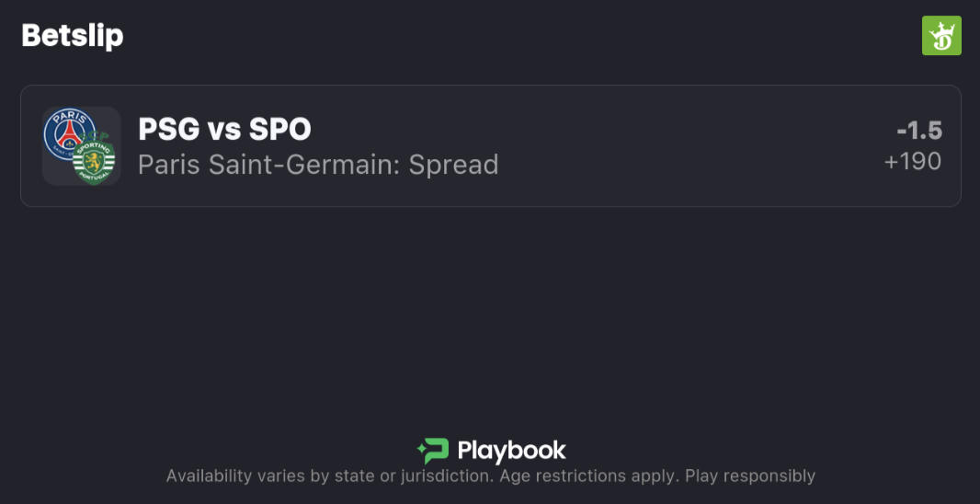Select the +190 odds value

pyautogui.click(x=913, y=162)
